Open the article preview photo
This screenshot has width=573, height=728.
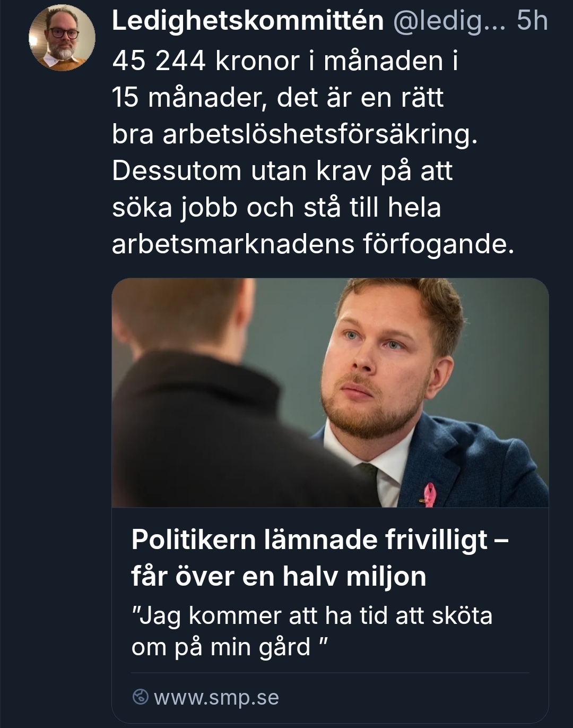pos(330,393)
